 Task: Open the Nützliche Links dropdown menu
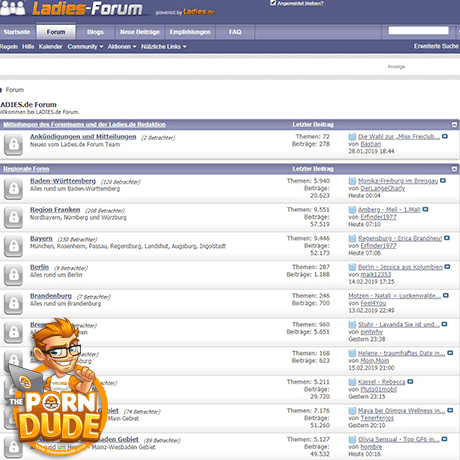164,47
